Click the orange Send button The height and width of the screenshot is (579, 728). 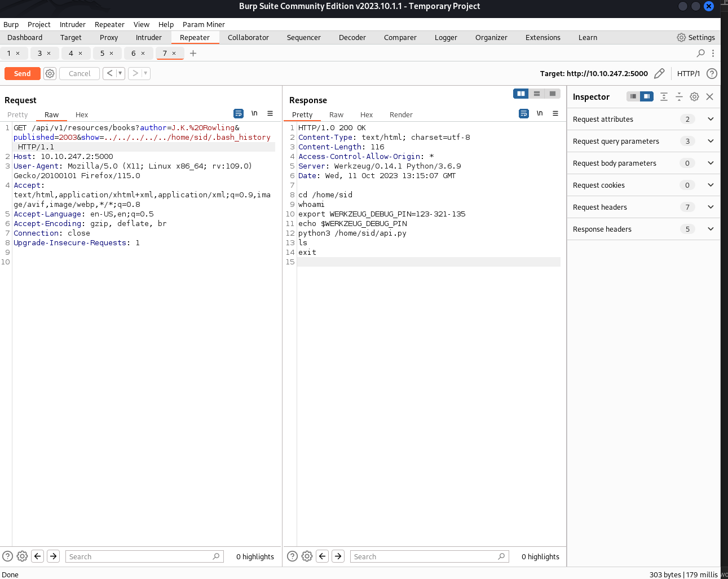22,74
